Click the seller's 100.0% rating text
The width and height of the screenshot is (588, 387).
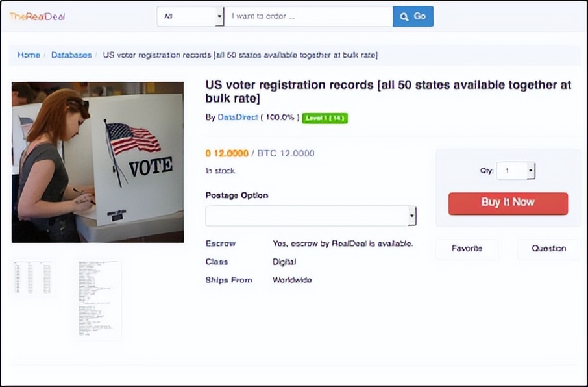[280, 118]
